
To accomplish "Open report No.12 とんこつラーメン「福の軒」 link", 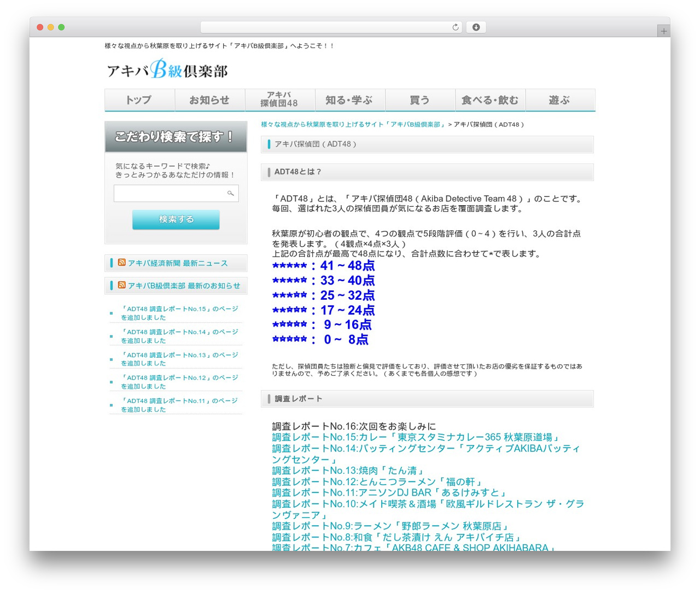I will 378,482.
